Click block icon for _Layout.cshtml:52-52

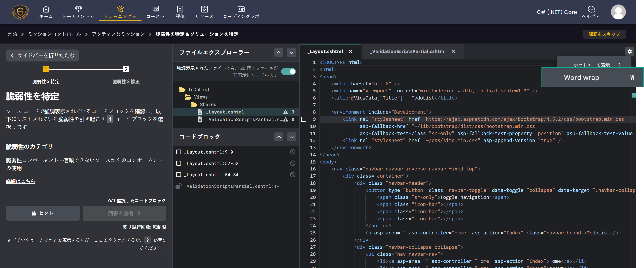(292, 163)
